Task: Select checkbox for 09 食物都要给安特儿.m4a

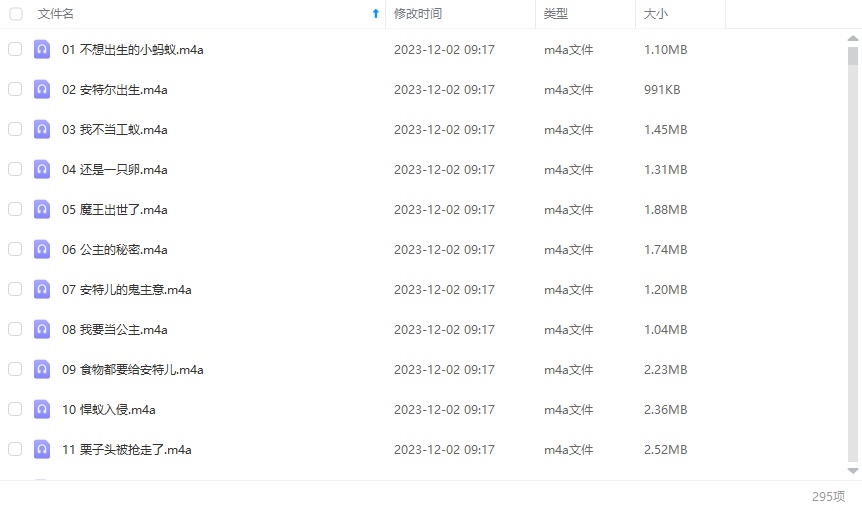Action: [x=15, y=369]
